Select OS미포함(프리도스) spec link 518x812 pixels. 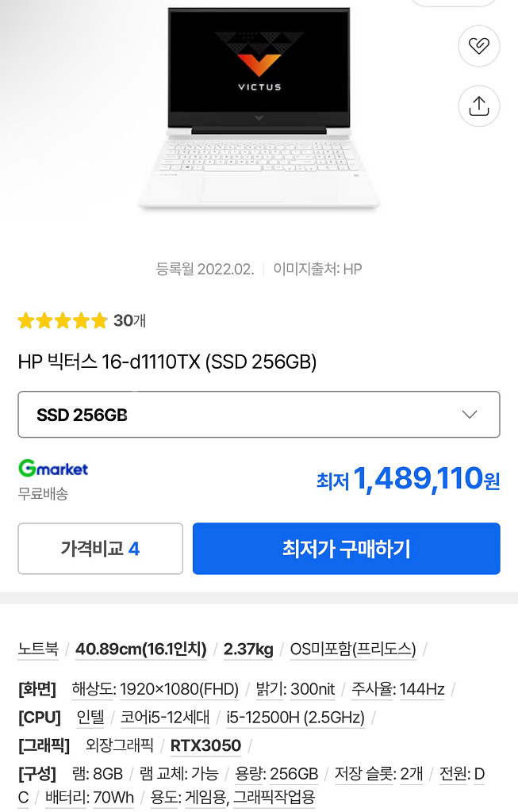coord(354,649)
